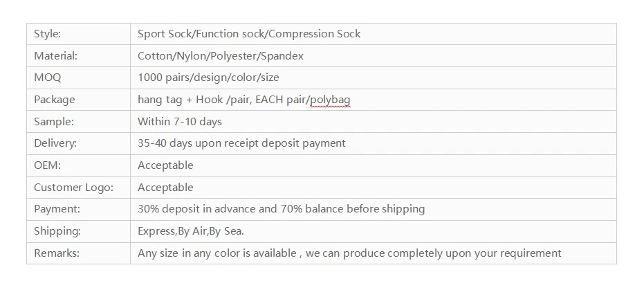644x281 pixels.
Task: Click the Cotton/Nylon/Polyester/Spandex cell
Action: [374, 56]
